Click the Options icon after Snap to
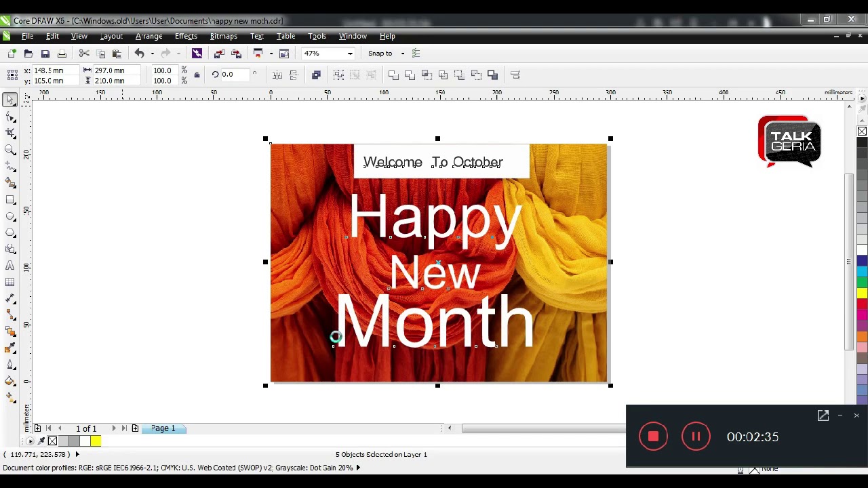868x488 pixels. pos(416,54)
